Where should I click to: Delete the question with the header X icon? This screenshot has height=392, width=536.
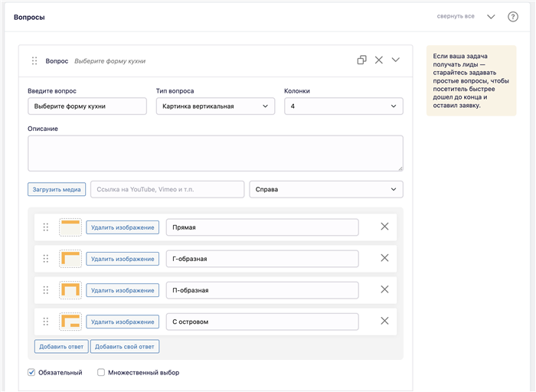379,60
